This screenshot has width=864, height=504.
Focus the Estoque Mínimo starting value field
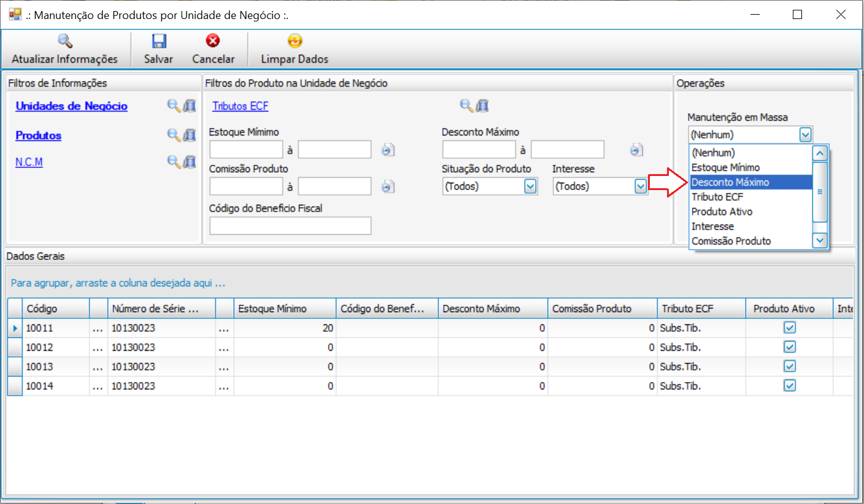[247, 150]
